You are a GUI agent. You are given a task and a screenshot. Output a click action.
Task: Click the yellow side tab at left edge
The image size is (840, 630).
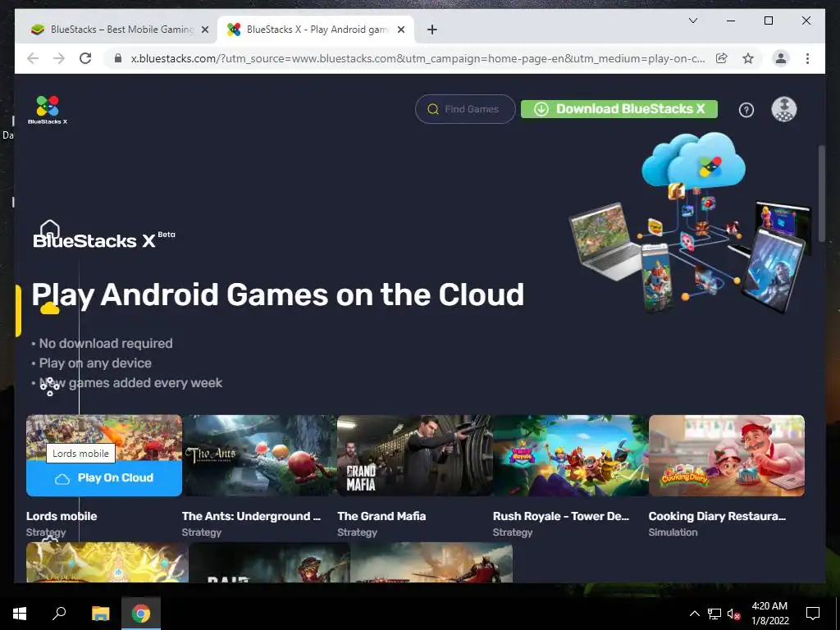(x=18, y=311)
